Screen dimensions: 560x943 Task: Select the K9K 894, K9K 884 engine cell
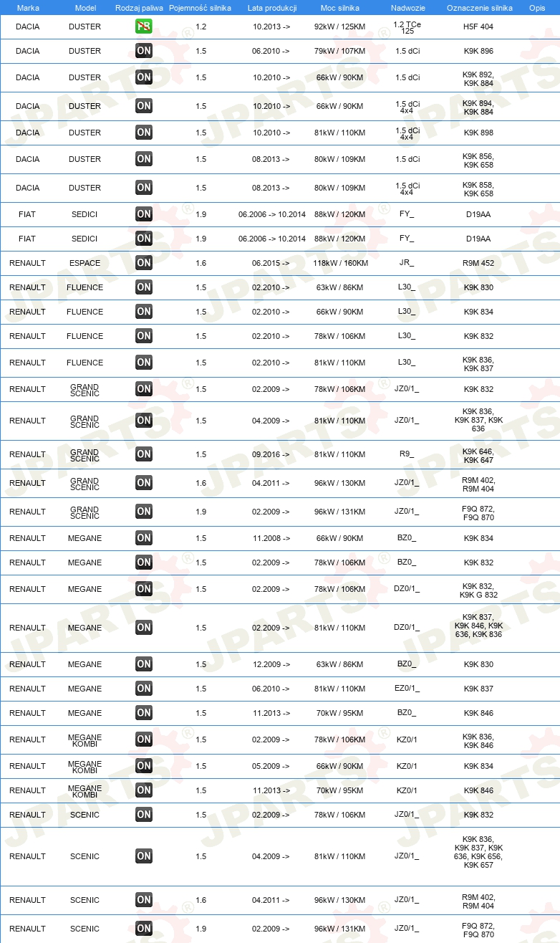tap(478, 107)
